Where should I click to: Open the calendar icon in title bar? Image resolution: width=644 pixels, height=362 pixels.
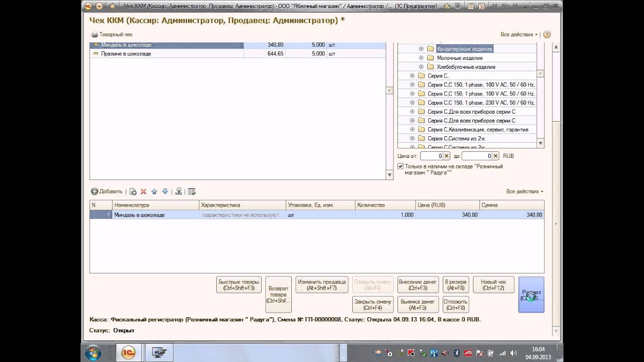coord(481,6)
